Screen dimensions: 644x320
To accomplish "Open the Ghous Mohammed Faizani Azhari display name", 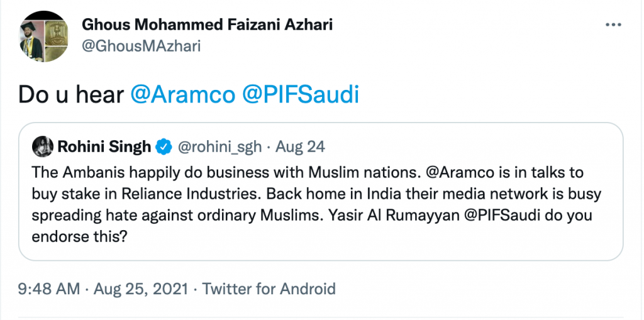I will [207, 25].
